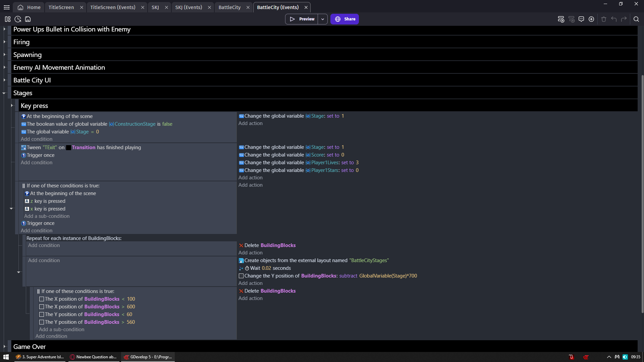Viewport: 644px width, 362px height.
Task: Open the Project Manager panel icon
Action: (8, 19)
